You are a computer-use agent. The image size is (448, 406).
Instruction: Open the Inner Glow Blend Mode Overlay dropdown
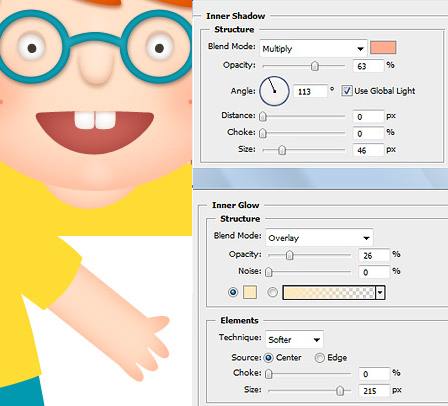coord(319,238)
